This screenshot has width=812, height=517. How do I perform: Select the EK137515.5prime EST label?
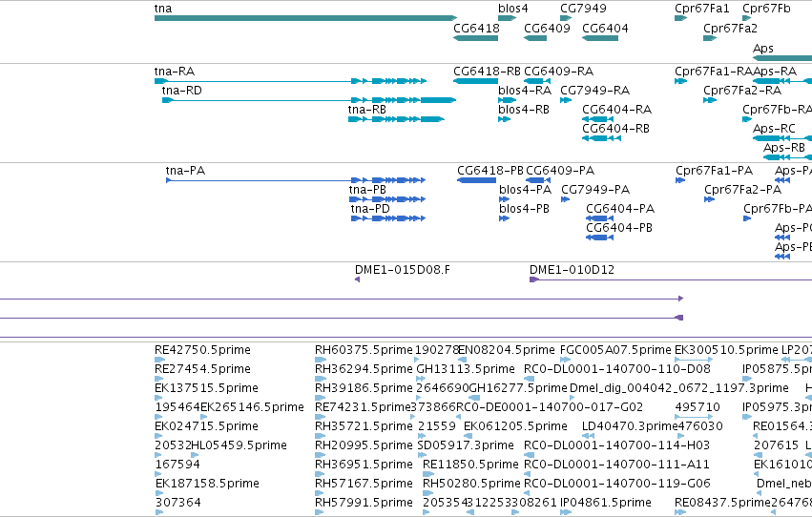click(206, 388)
